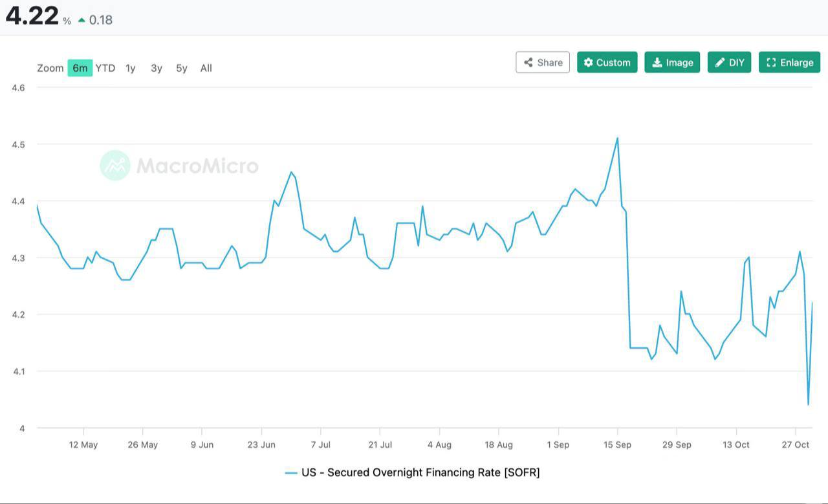The height and width of the screenshot is (504, 828).
Task: Open the Custom settings button
Action: coord(607,62)
